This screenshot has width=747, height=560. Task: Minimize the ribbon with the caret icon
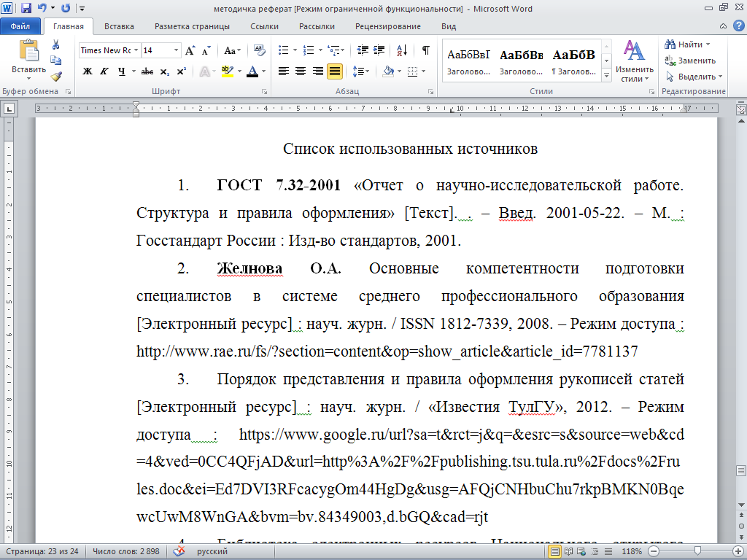pos(723,26)
